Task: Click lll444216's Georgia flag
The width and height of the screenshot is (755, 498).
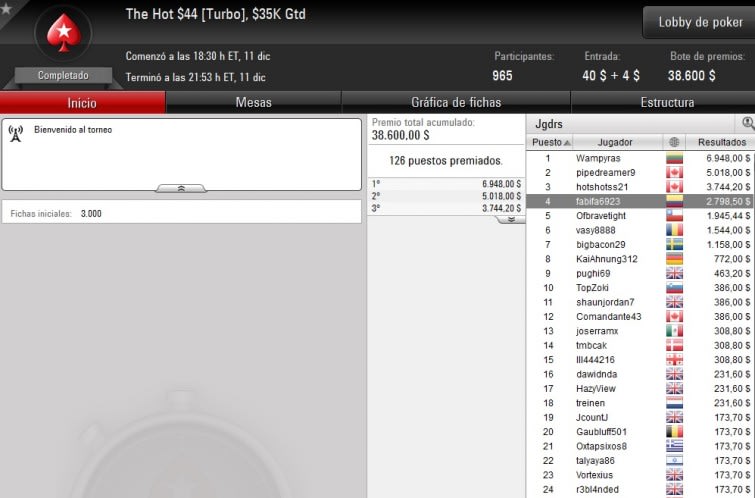Action: coord(675,360)
